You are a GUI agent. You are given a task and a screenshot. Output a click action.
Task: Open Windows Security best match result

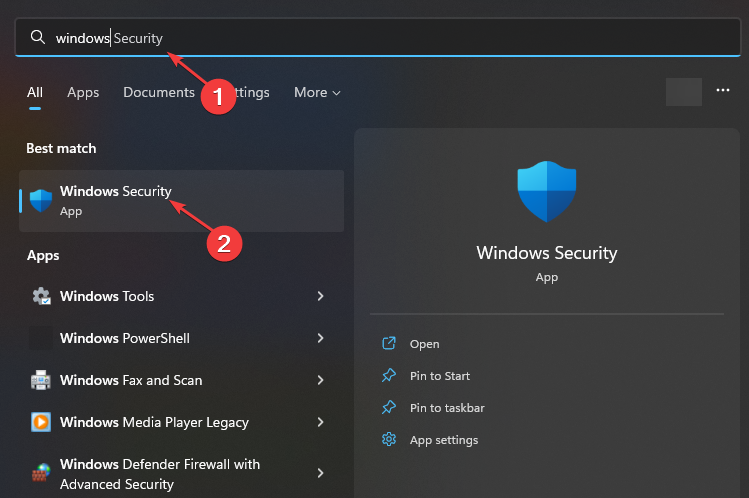[x=182, y=201]
